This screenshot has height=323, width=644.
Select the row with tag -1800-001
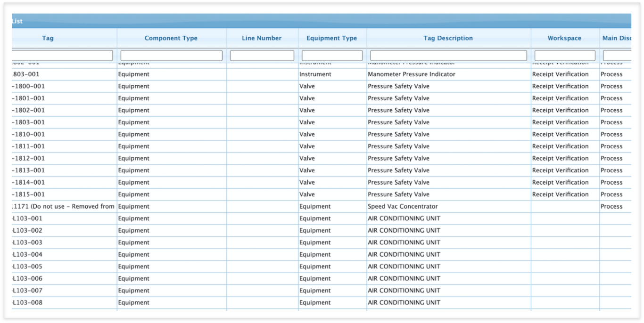click(322, 86)
